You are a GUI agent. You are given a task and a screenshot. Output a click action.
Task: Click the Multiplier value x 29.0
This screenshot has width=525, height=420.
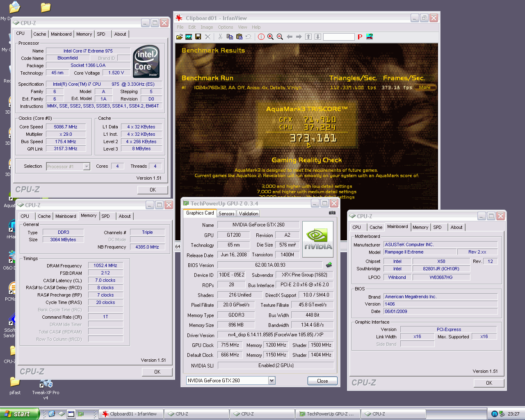[x=66, y=134]
